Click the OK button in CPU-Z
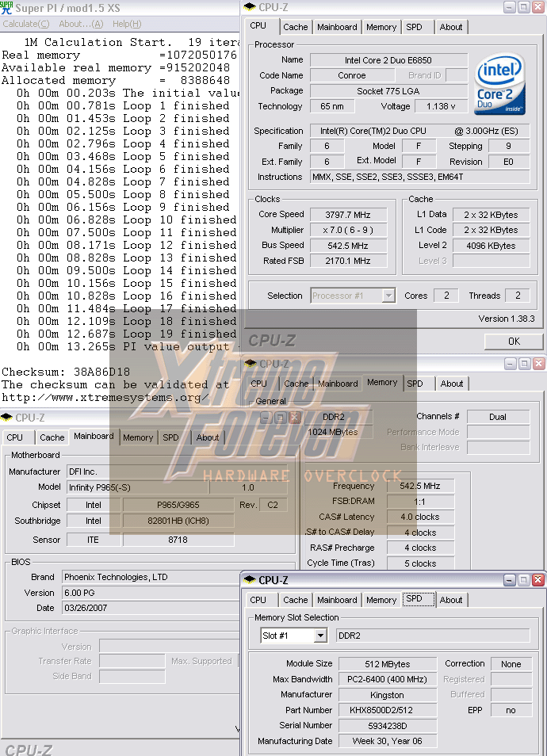Image resolution: width=547 pixels, height=756 pixels. tap(514, 341)
